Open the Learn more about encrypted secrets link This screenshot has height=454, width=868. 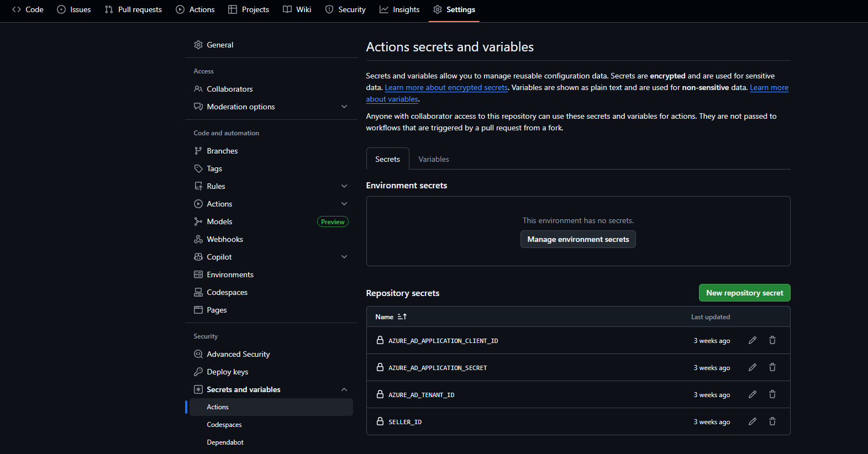point(446,87)
